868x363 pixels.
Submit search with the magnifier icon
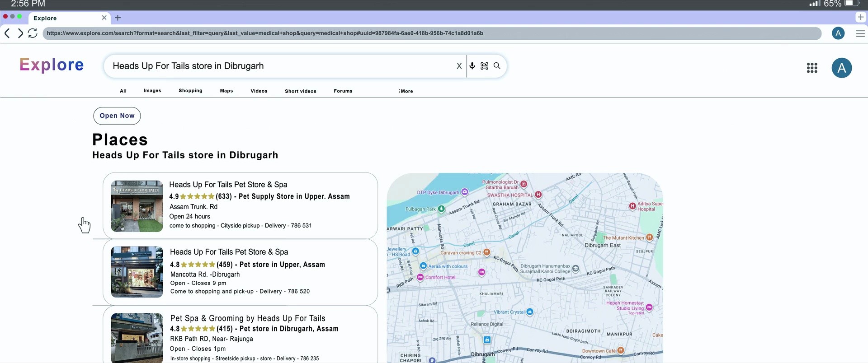[497, 66]
